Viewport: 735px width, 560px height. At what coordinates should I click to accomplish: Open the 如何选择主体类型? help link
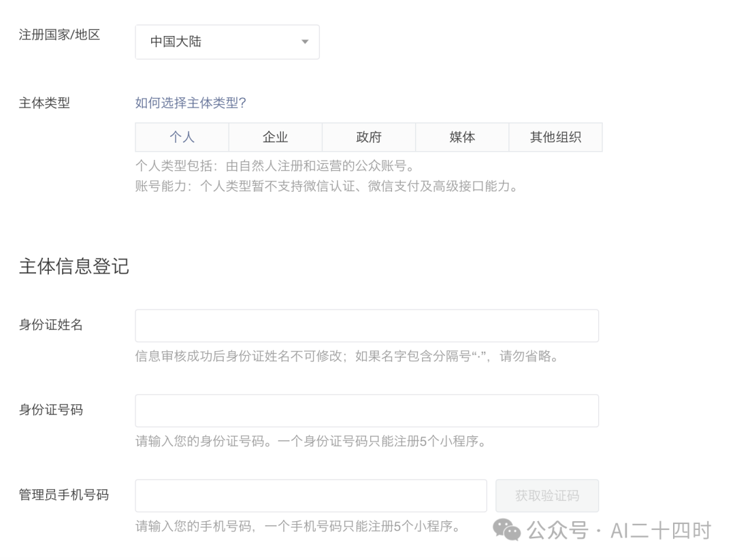[x=191, y=103]
